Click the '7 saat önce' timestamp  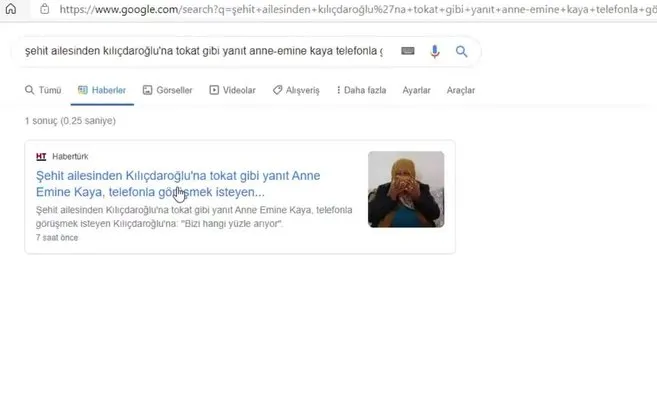57,237
